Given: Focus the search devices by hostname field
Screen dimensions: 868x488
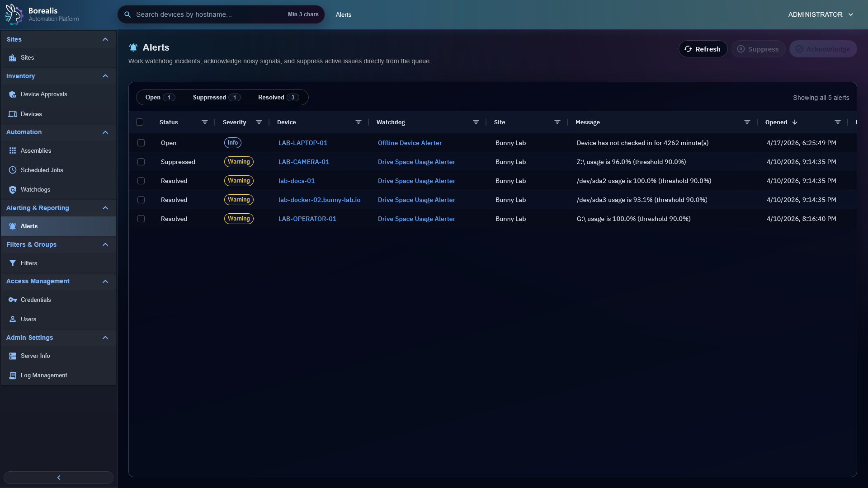Looking at the screenshot, I should click(221, 14).
